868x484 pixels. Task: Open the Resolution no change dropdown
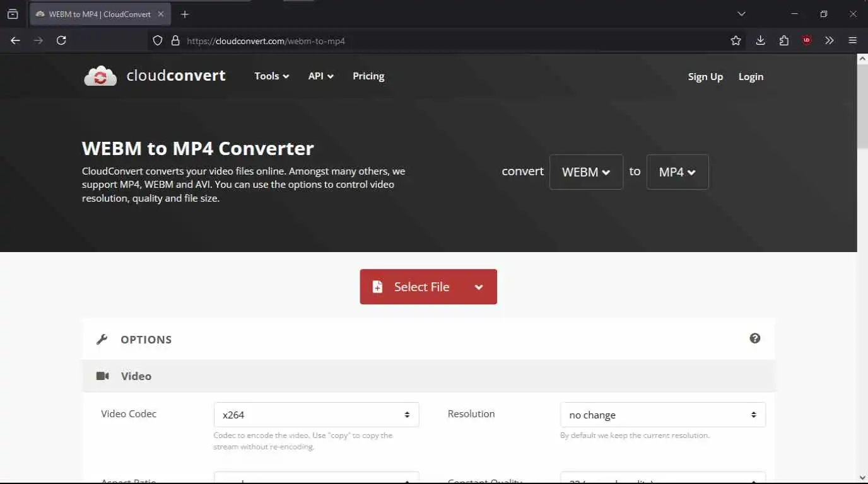point(663,415)
